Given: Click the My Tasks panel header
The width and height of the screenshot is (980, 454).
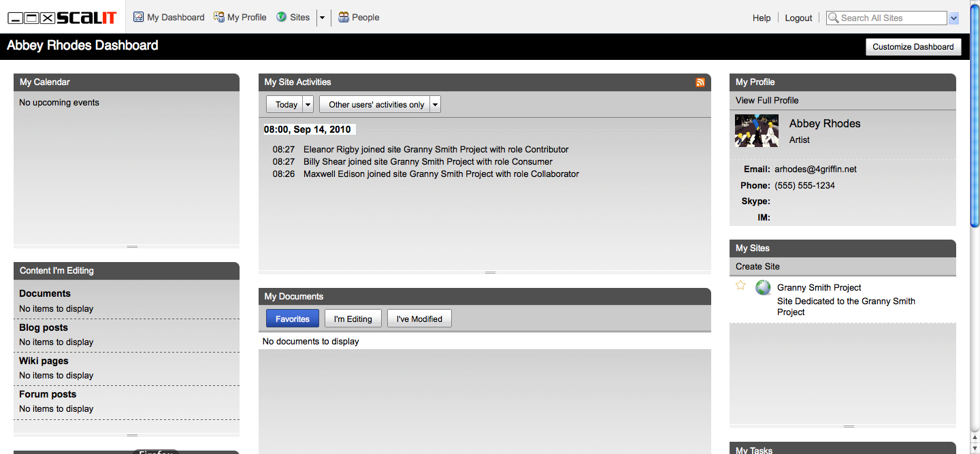Looking at the screenshot, I should click(x=843, y=449).
